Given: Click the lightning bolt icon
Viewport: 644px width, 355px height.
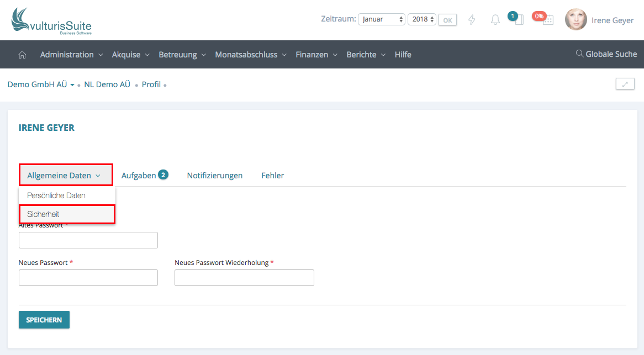Looking at the screenshot, I should tap(472, 20).
